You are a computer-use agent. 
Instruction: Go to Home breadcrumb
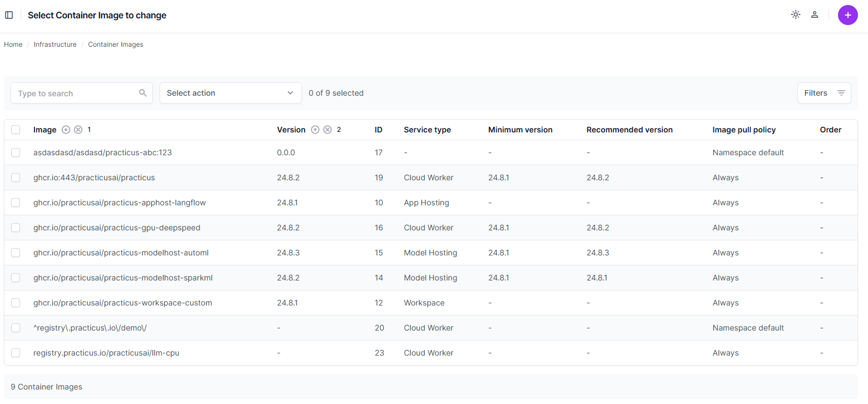point(13,45)
